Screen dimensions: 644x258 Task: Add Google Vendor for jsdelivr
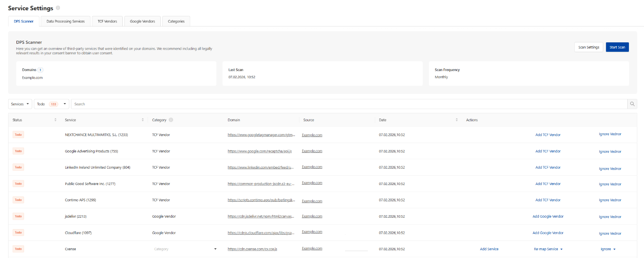click(x=548, y=216)
